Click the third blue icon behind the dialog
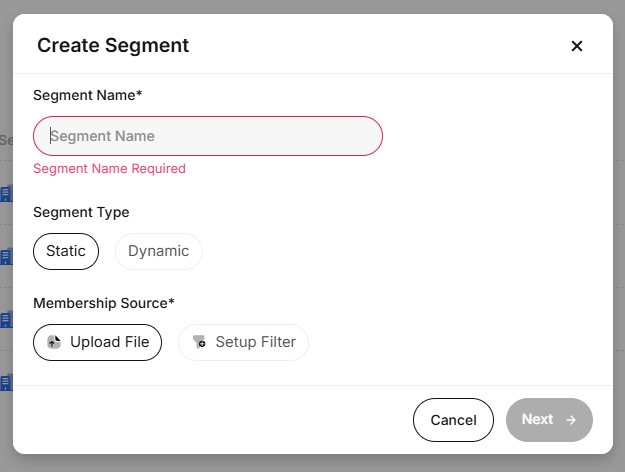 coord(5,319)
